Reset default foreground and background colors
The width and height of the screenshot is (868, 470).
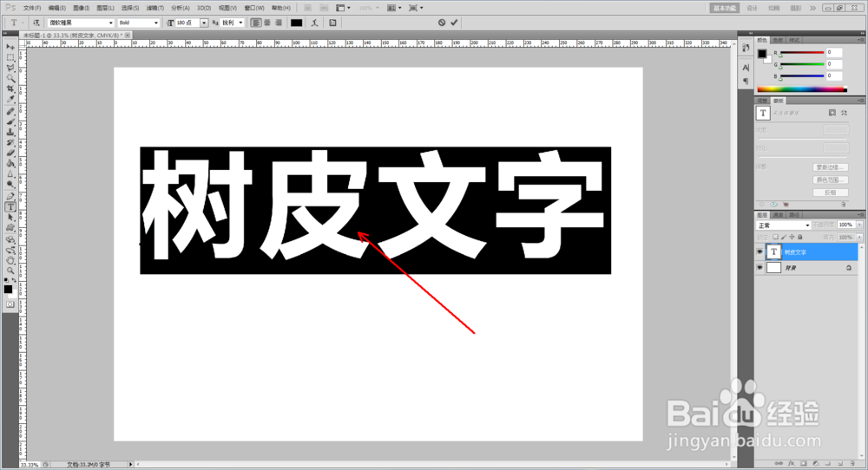pos(6,281)
